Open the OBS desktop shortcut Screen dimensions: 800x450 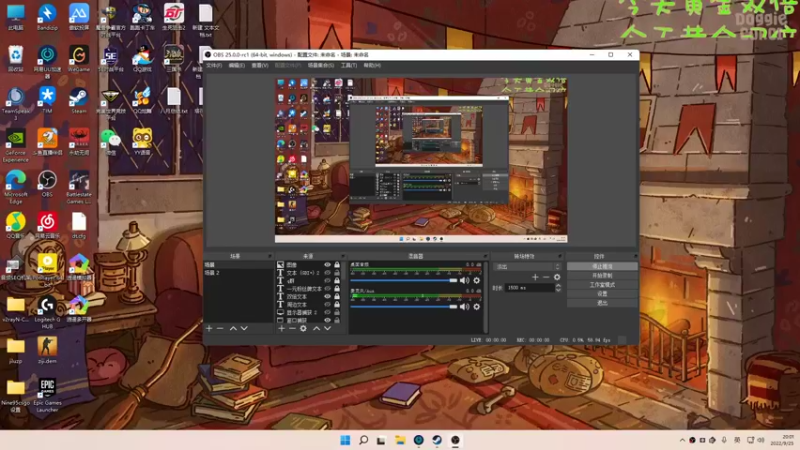click(47, 184)
